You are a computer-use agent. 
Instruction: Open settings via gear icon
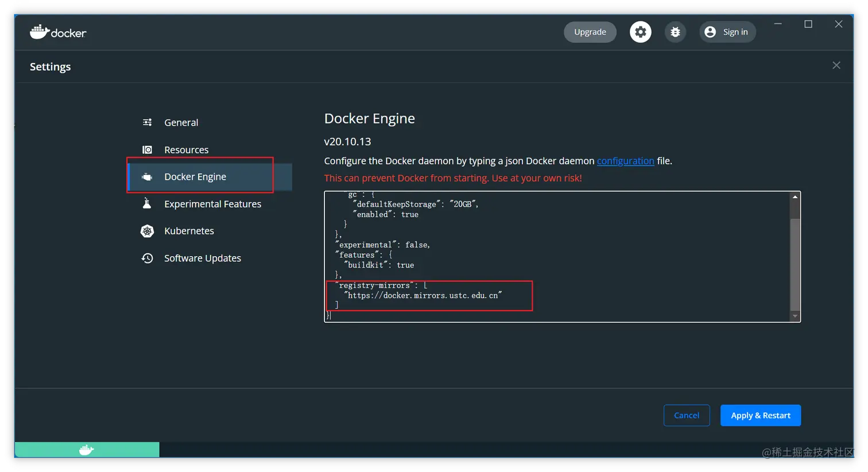pos(641,32)
